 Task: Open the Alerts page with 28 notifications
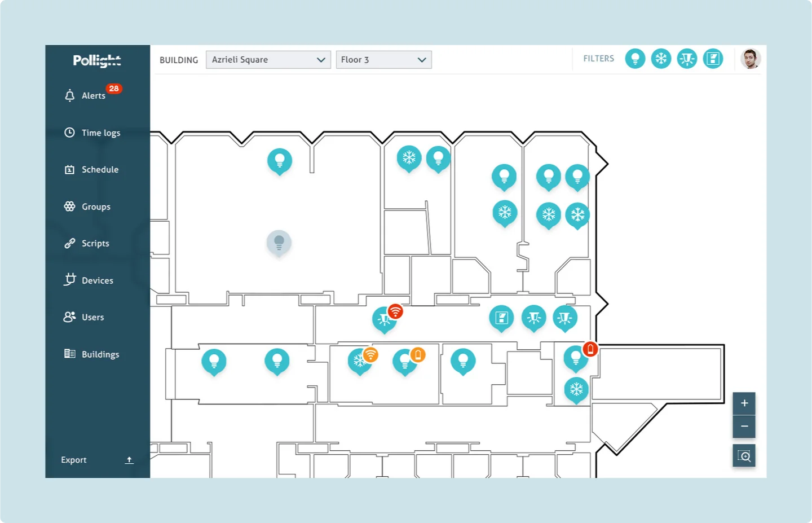(x=93, y=95)
